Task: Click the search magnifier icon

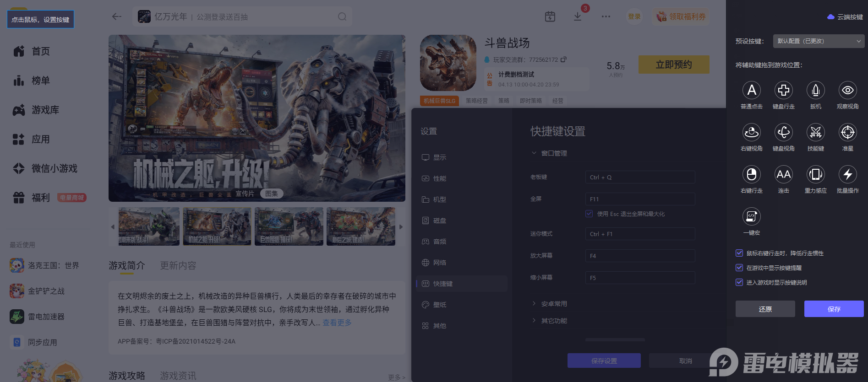Action: (x=342, y=16)
